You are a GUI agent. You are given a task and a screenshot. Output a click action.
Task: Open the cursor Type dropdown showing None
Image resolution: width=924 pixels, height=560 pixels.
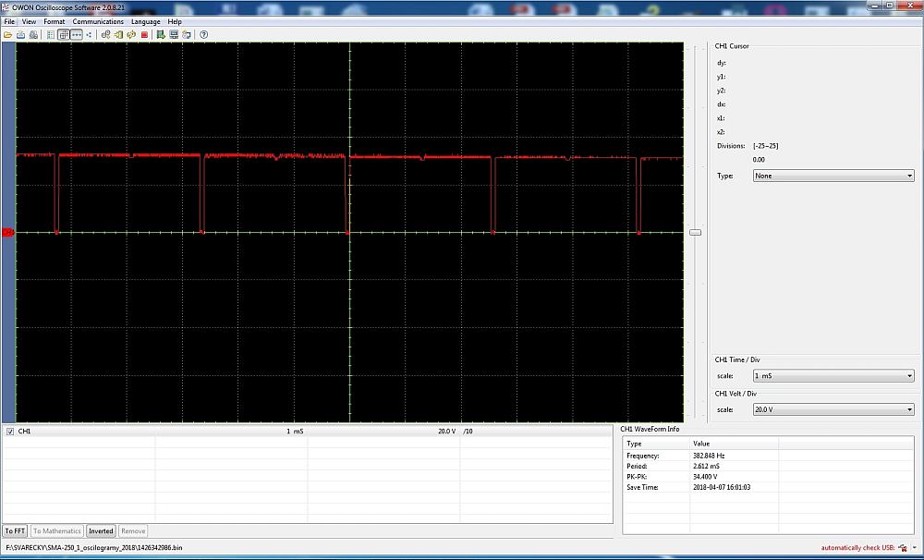(833, 176)
